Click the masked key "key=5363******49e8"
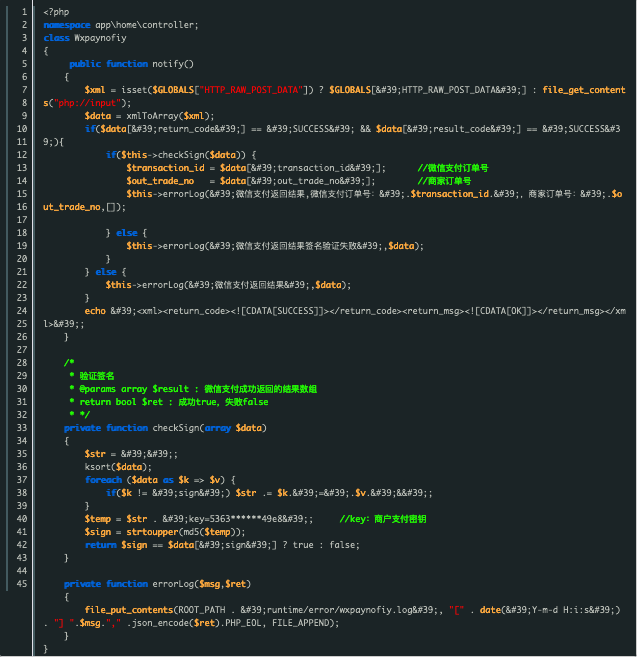This screenshot has width=638, height=657. 235,519
